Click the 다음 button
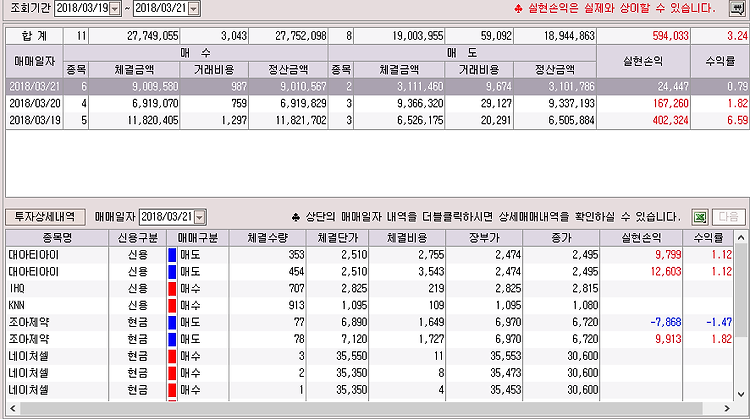Image resolution: width=750 pixels, height=419 pixels. point(728,217)
